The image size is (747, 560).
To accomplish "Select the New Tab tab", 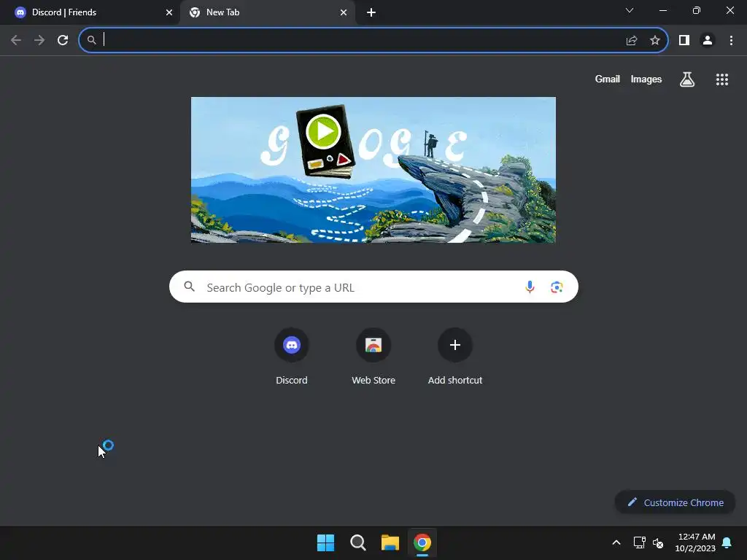I will point(268,12).
